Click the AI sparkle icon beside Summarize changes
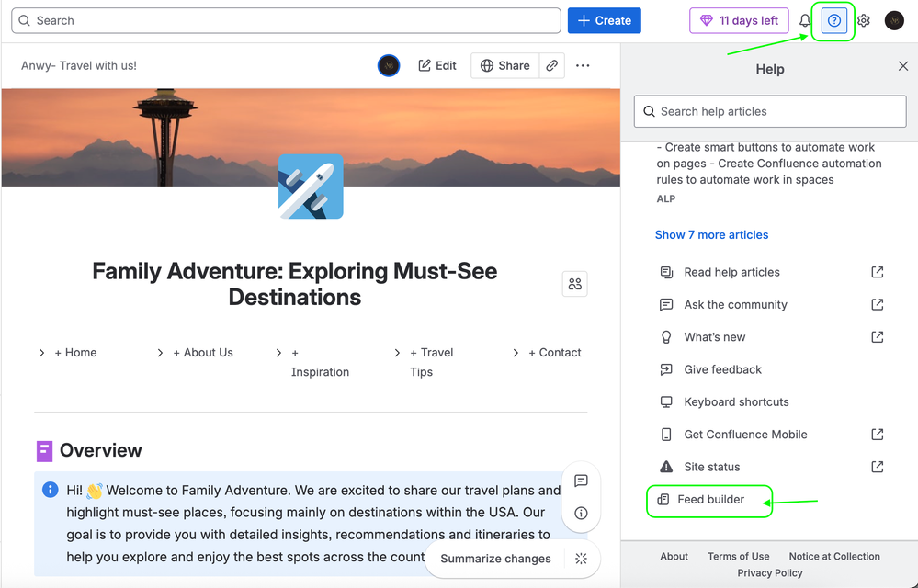 tap(581, 559)
